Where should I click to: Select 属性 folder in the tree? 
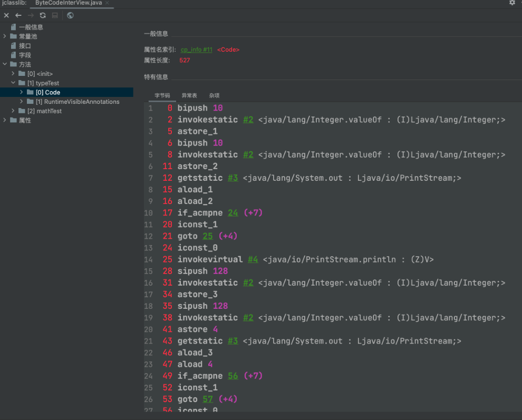25,120
